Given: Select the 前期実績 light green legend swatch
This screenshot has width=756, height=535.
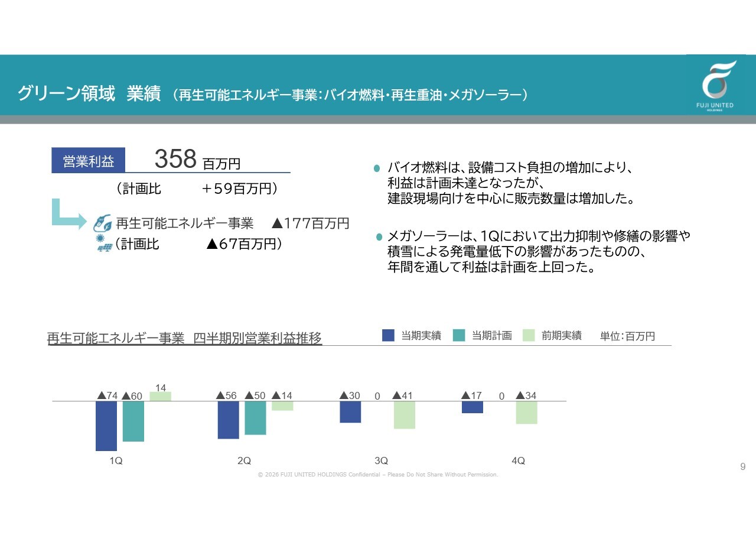Looking at the screenshot, I should coord(529,335).
